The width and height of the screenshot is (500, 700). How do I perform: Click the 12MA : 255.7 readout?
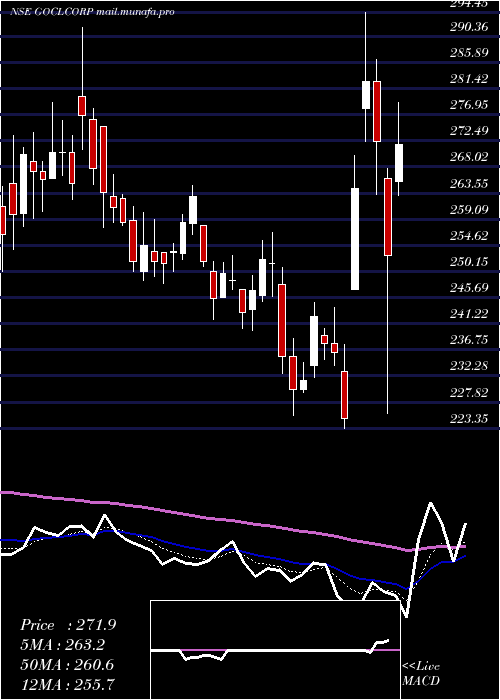tap(67, 684)
